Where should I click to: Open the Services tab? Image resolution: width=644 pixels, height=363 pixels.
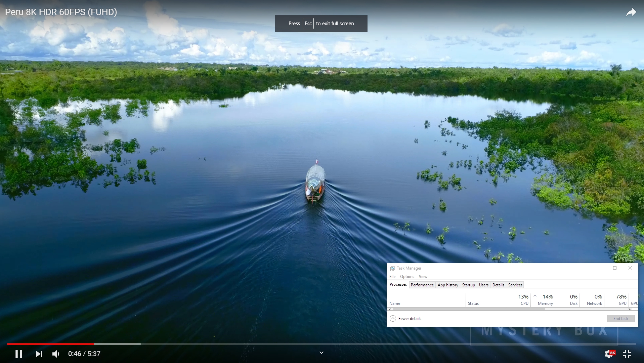515,285
